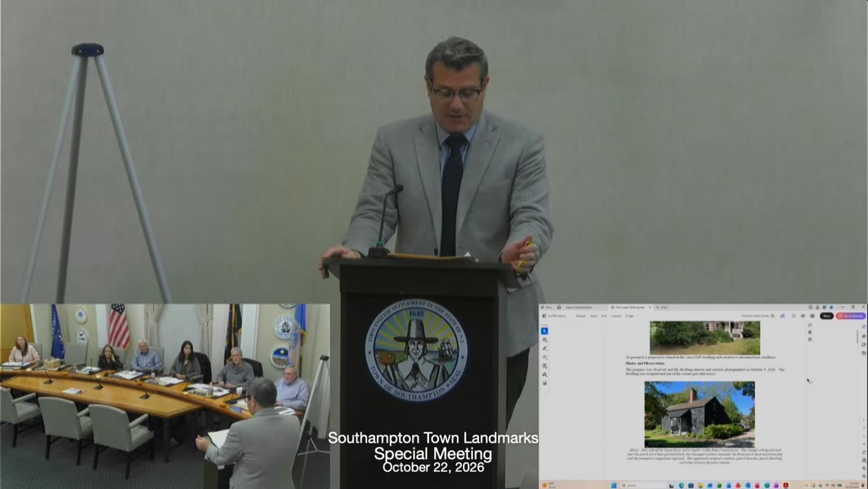868x489 pixels.
Task: Click the black shingled house photo
Action: coord(699,414)
